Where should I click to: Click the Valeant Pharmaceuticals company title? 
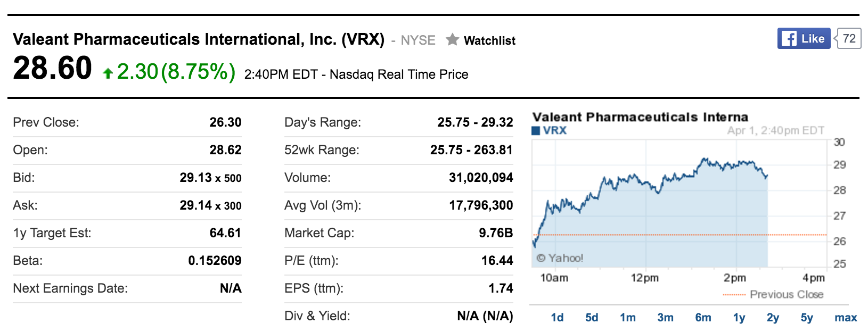(198, 39)
